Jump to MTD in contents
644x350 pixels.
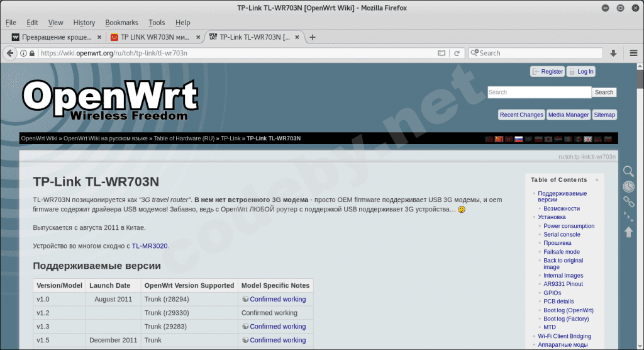550,327
